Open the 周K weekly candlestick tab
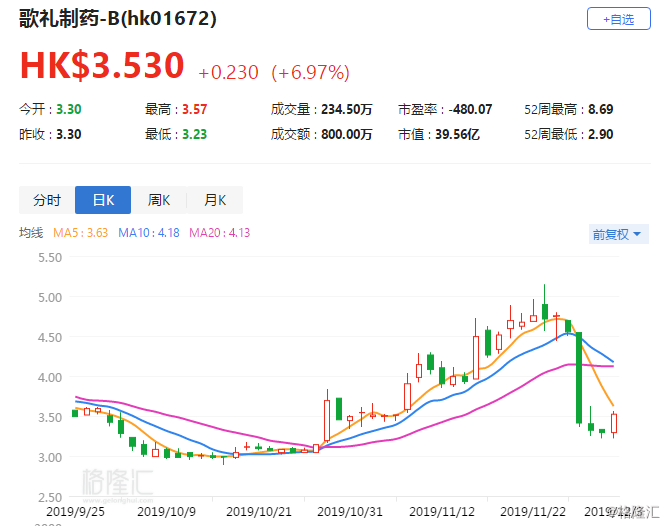This screenshot has height=526, width=667. [159, 200]
